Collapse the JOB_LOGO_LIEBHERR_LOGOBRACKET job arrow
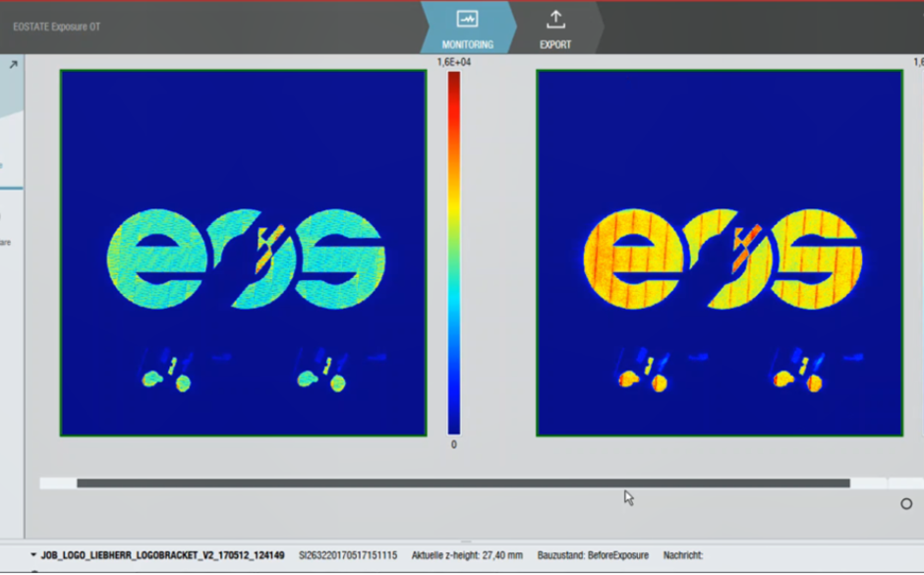Image resolution: width=924 pixels, height=575 pixels. pos(33,555)
